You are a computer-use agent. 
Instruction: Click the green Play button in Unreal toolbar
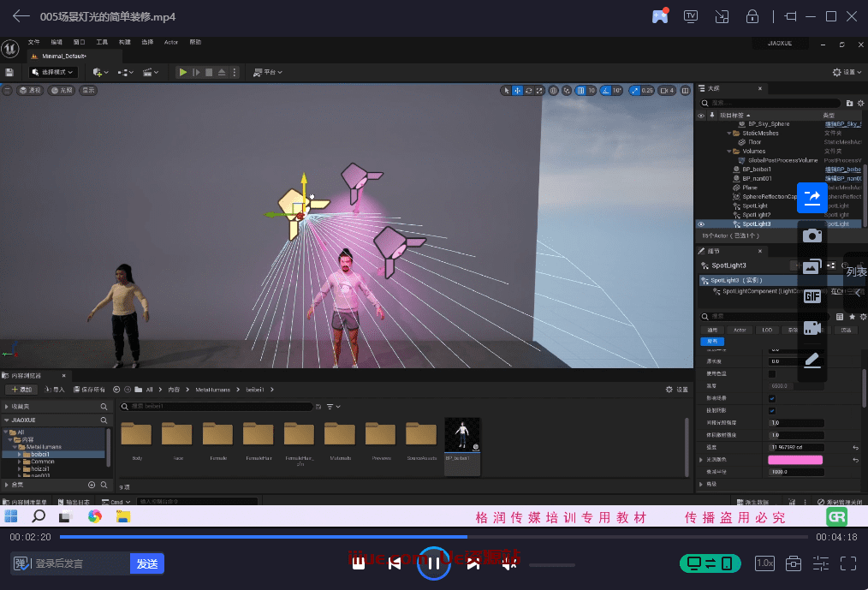click(183, 73)
